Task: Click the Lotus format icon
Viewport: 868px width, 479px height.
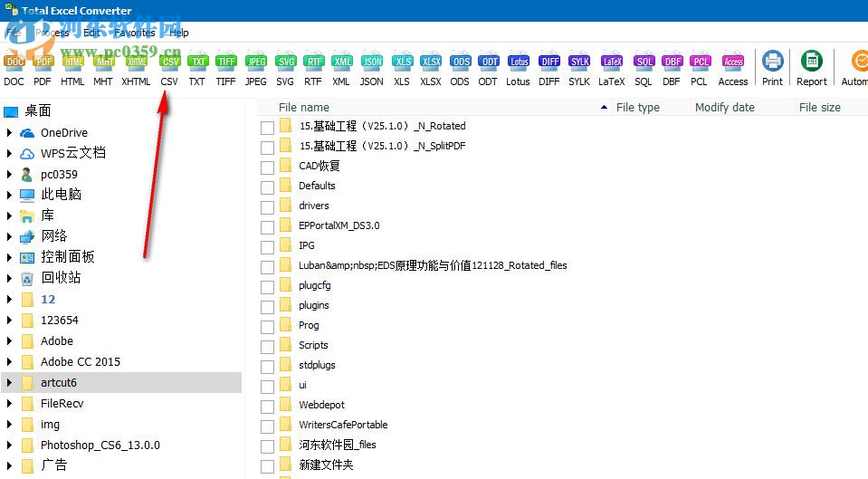Action: pos(518,62)
